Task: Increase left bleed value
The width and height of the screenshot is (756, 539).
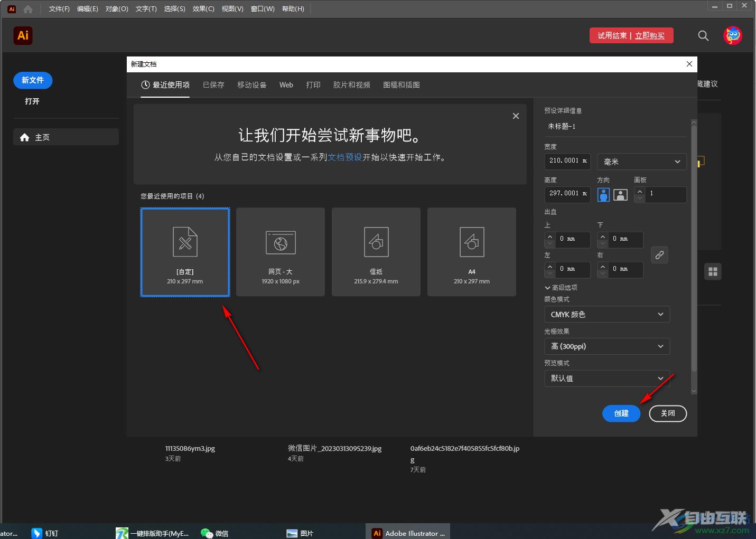Action: pos(550,267)
